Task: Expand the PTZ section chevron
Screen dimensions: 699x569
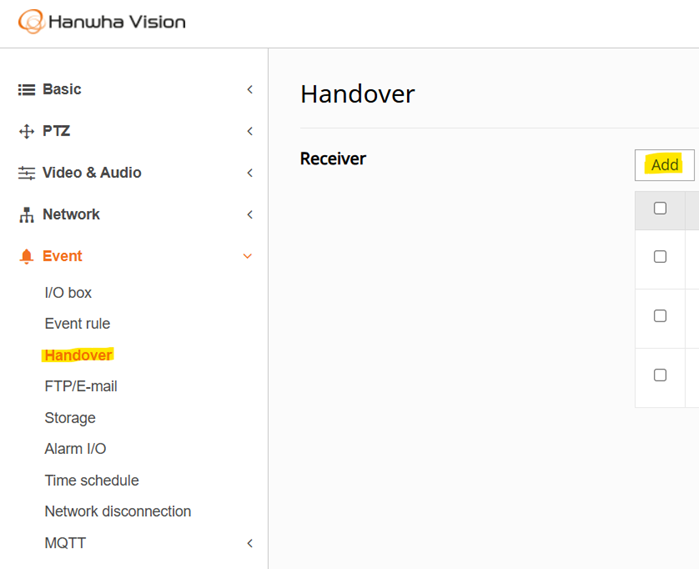Action: click(250, 131)
